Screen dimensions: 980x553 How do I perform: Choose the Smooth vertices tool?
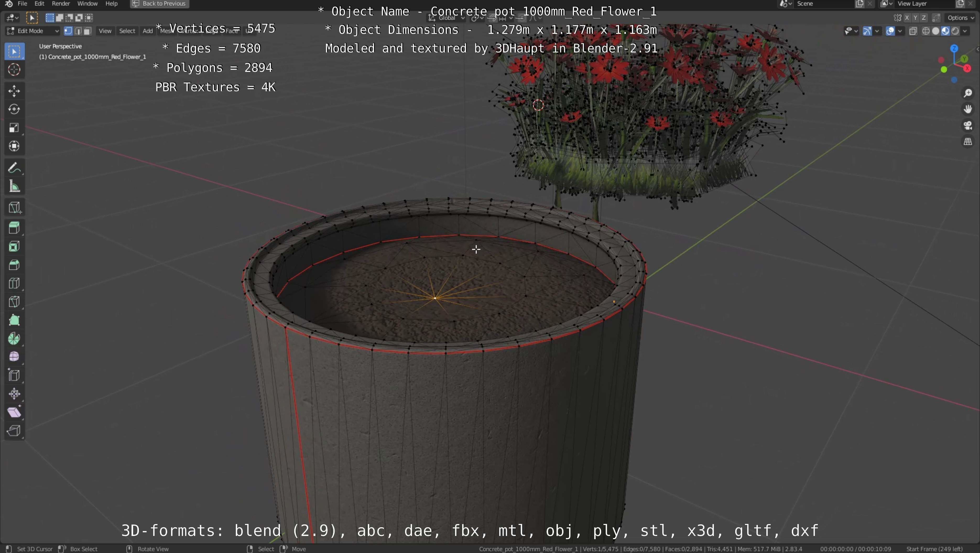[14, 357]
